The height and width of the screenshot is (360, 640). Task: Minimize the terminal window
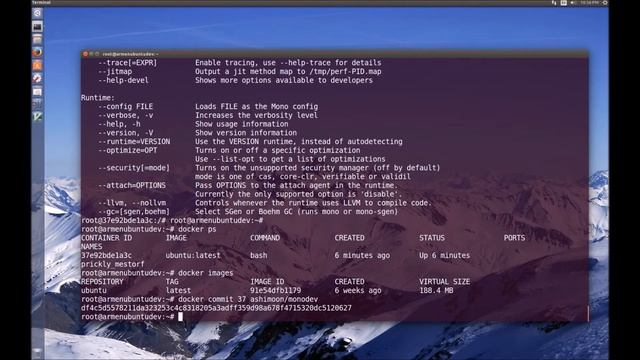pyautogui.click(x=91, y=54)
